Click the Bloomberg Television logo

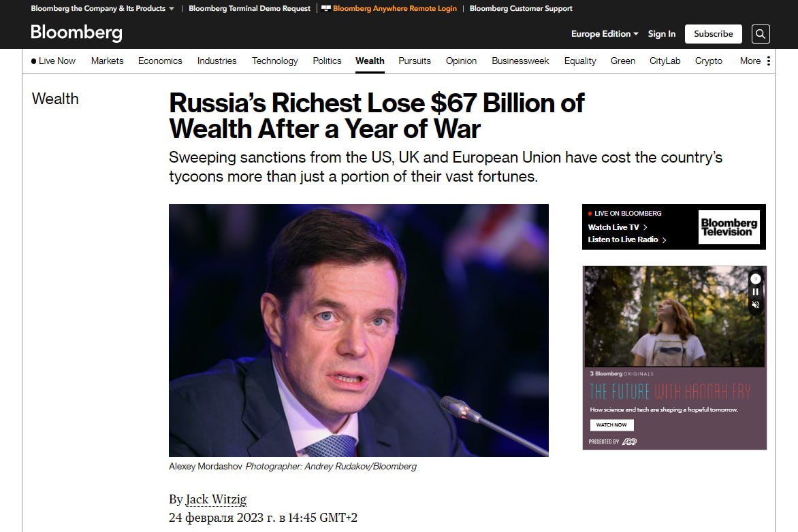pos(729,227)
